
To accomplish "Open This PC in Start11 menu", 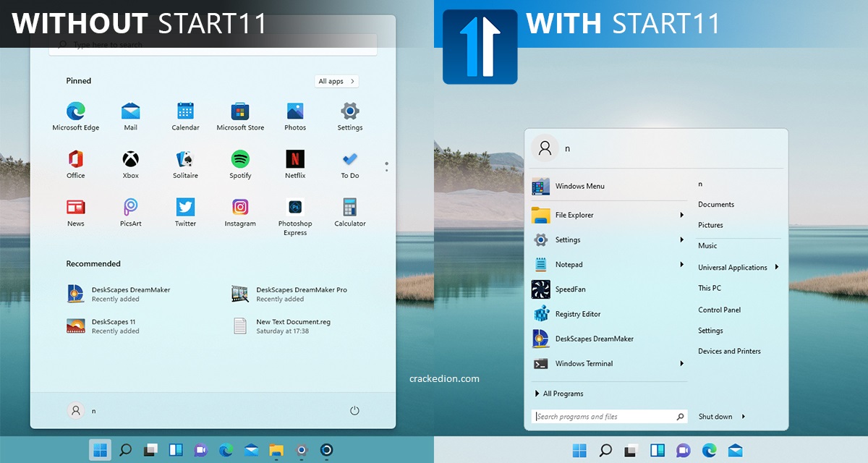I will pos(710,288).
